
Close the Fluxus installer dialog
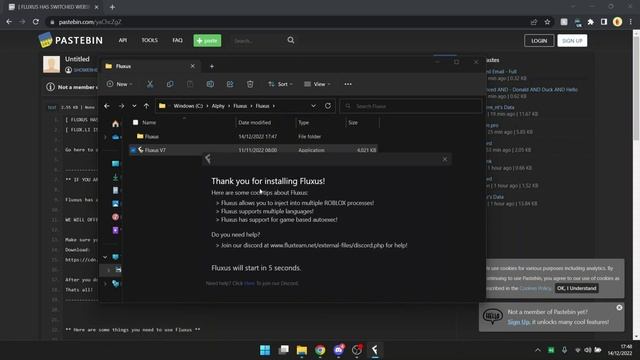pos(445,160)
